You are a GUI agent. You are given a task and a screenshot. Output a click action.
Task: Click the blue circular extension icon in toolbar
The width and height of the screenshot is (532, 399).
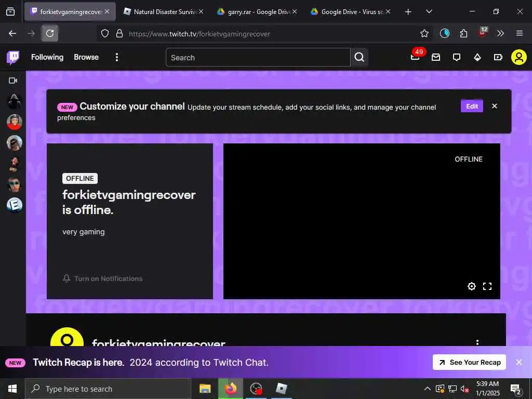pyautogui.click(x=445, y=33)
